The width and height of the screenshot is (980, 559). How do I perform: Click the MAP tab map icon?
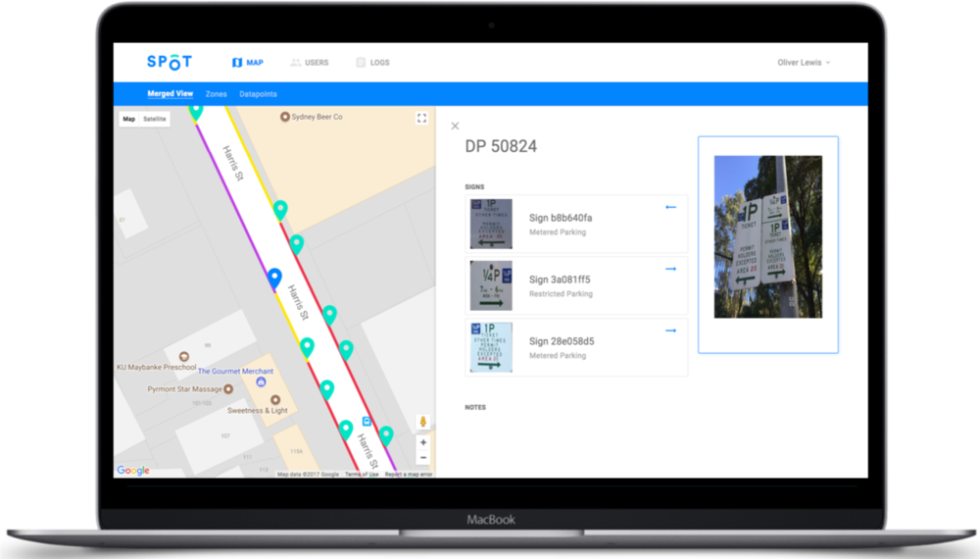[x=237, y=63]
